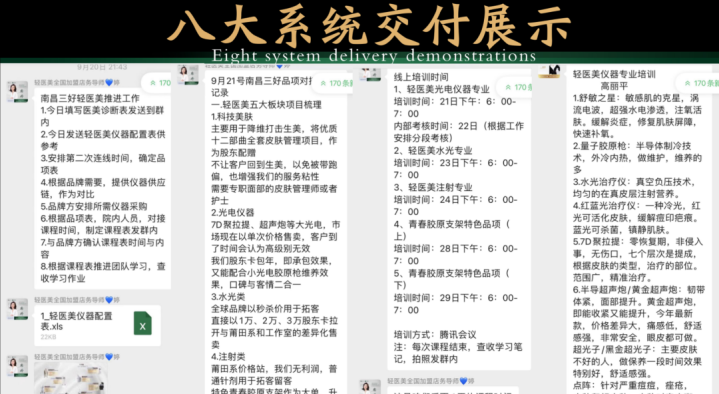Select the 南昌三好轻医美推进工作 message bubble
This screenshot has width=719, height=394.
(x=103, y=188)
